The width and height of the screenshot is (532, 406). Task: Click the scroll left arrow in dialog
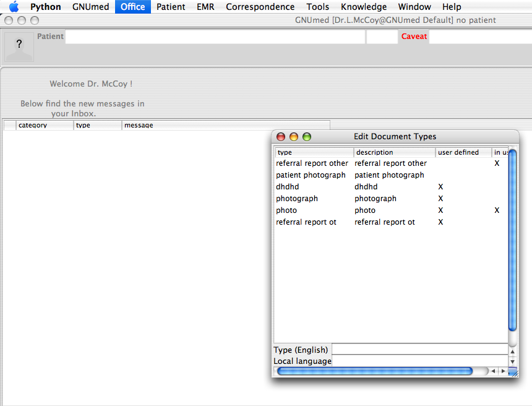(x=493, y=371)
